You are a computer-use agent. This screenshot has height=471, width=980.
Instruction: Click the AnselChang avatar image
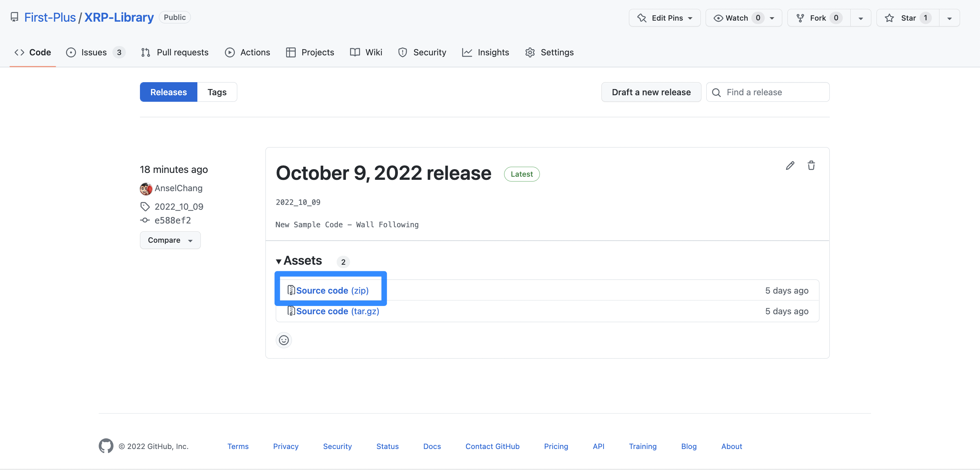146,188
